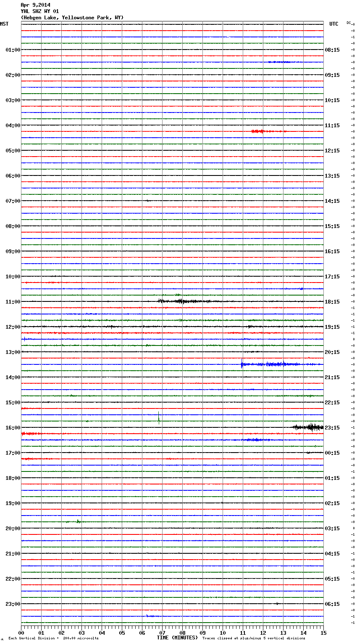Select the 04:00 MST time label

coord(13,126)
